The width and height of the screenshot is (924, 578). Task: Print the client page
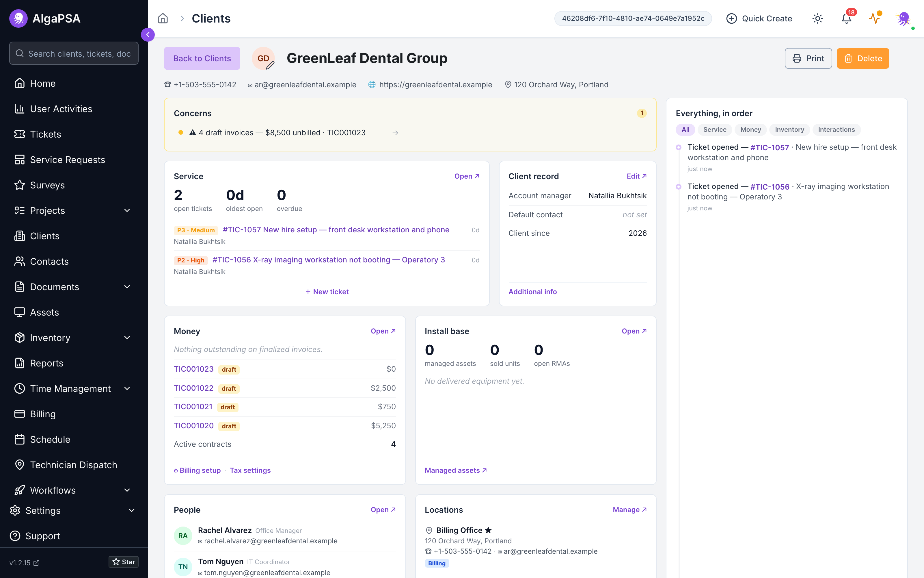(x=808, y=58)
